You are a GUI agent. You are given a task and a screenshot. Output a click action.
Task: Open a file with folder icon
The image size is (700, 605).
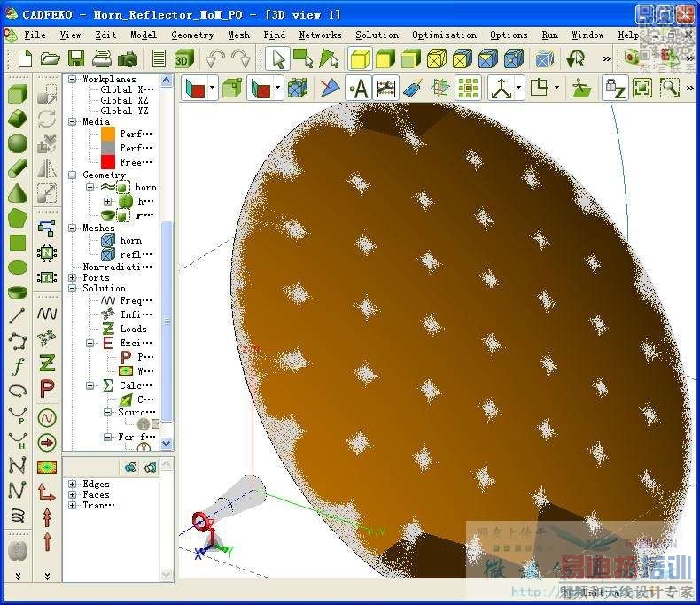(x=50, y=58)
